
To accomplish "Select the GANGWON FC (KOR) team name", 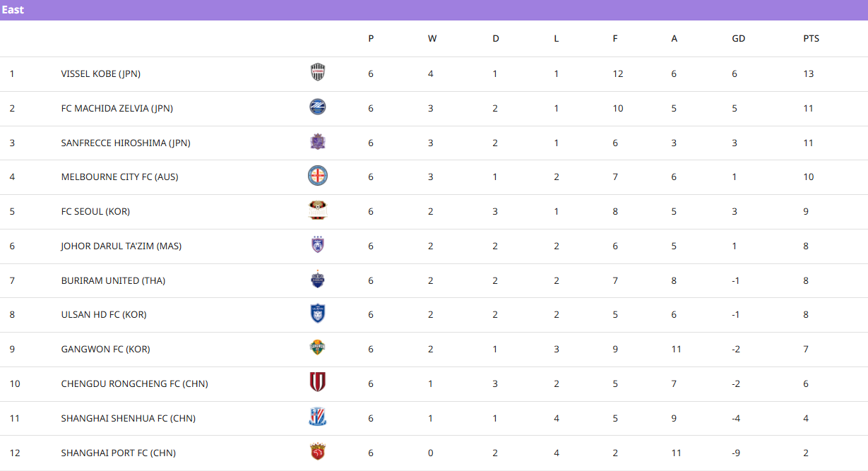I will coord(105,350).
